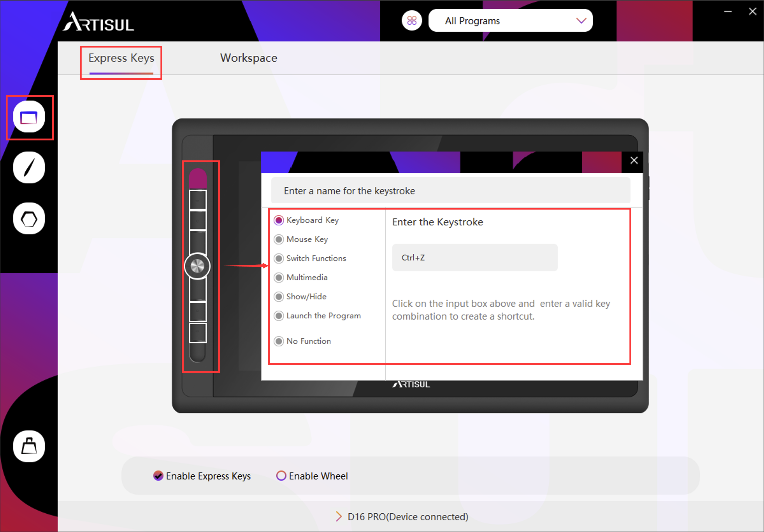764x532 pixels.
Task: Select the top purple express key
Action: point(198,179)
